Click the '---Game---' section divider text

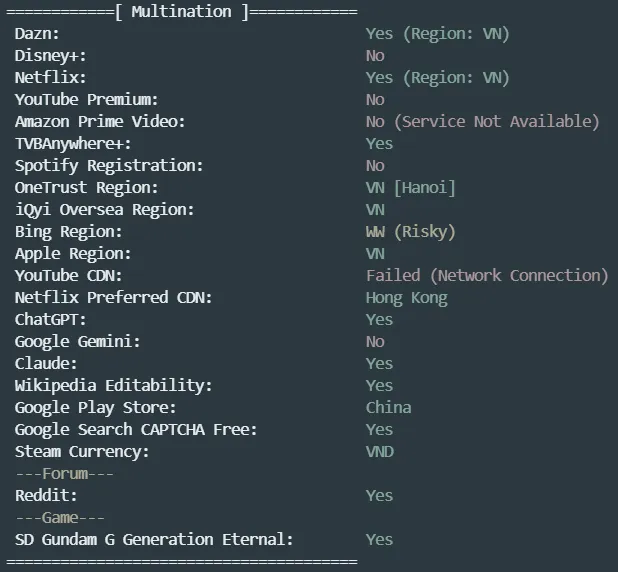point(60,518)
